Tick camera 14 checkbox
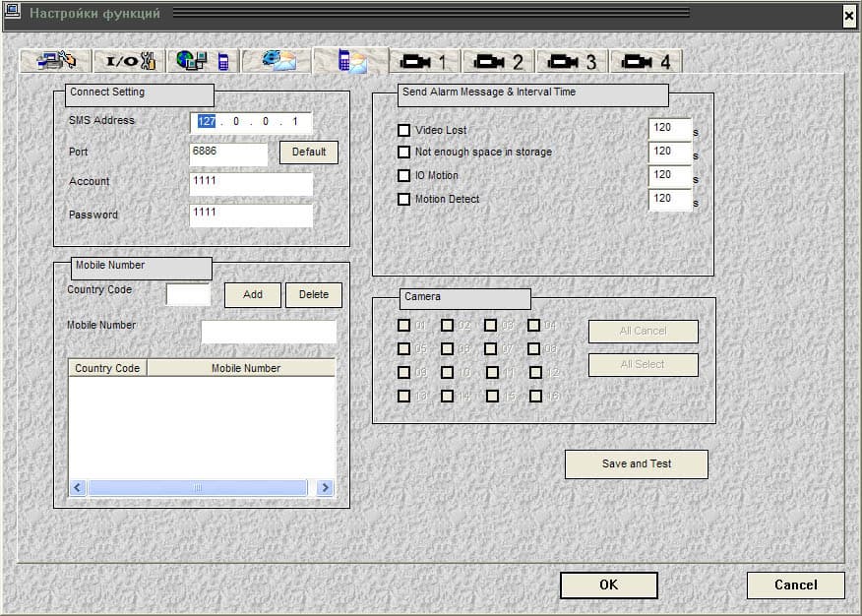862x616 pixels. (x=447, y=397)
